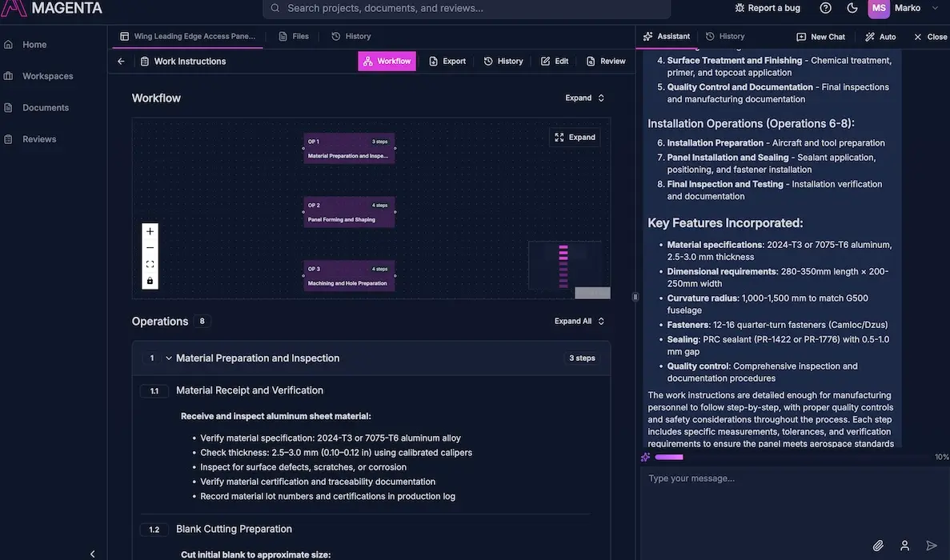Enable Auto mode in the assistant
Viewport: 950px width, 560px height.
tap(880, 36)
